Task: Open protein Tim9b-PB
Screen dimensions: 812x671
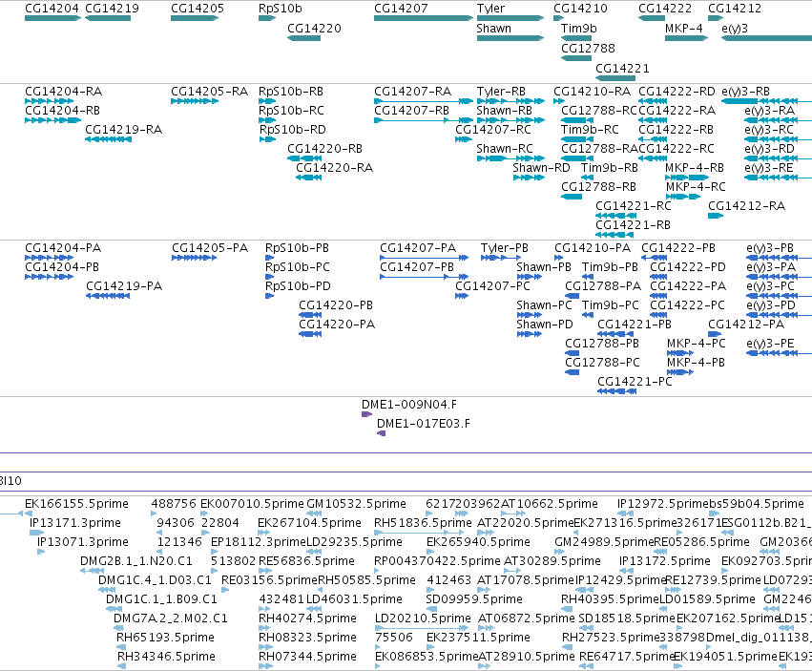Action: pos(610,267)
